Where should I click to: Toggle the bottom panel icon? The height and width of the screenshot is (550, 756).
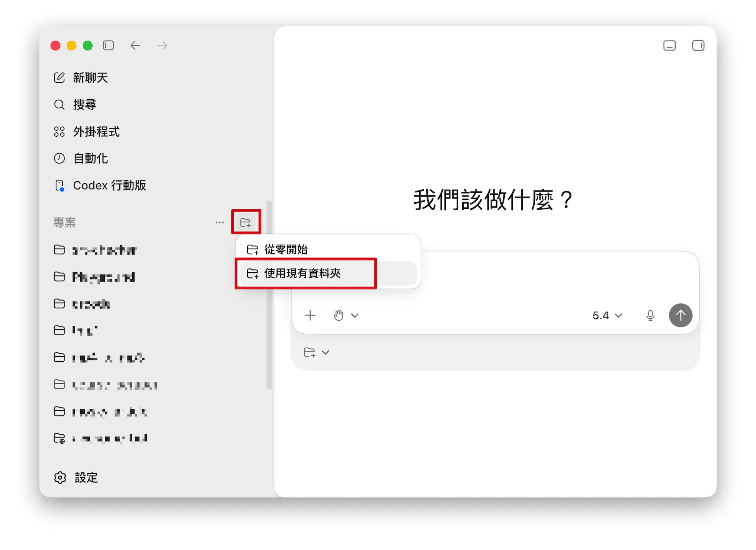click(x=669, y=46)
